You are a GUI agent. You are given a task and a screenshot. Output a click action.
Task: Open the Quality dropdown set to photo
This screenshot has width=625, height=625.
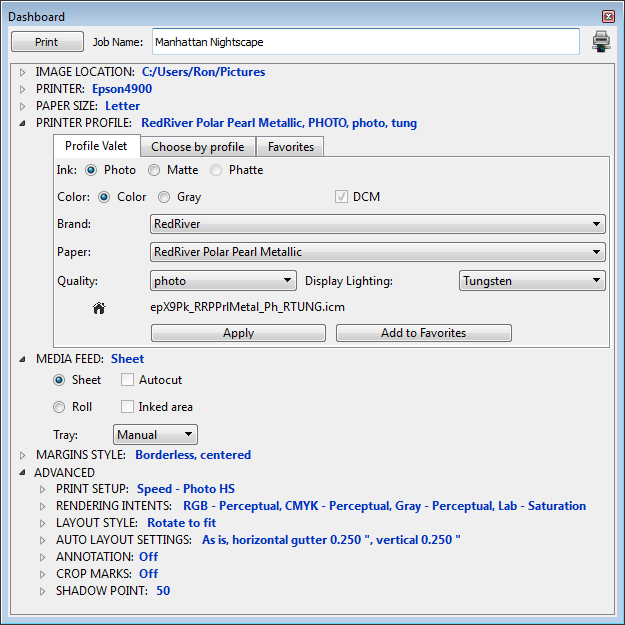pyautogui.click(x=223, y=281)
